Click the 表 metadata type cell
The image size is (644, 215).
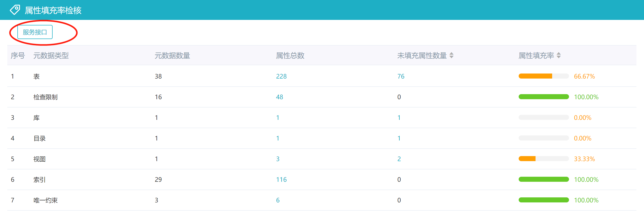pos(36,76)
